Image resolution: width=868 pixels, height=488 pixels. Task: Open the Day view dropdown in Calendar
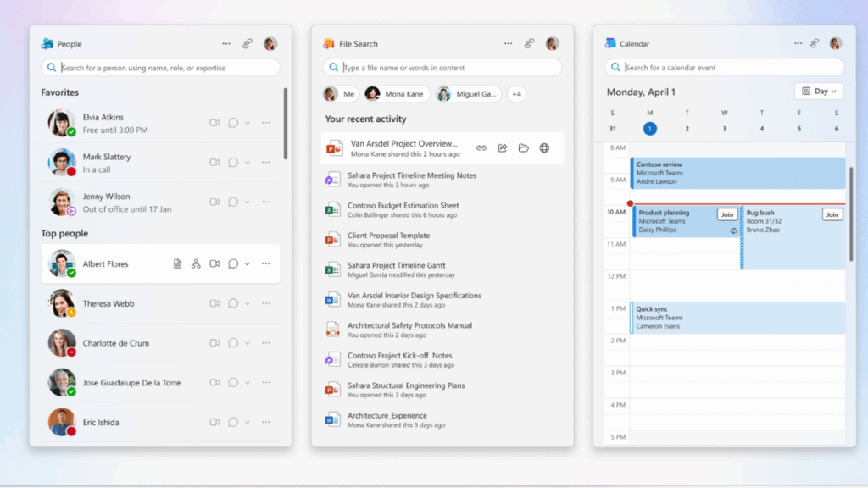[x=817, y=91]
